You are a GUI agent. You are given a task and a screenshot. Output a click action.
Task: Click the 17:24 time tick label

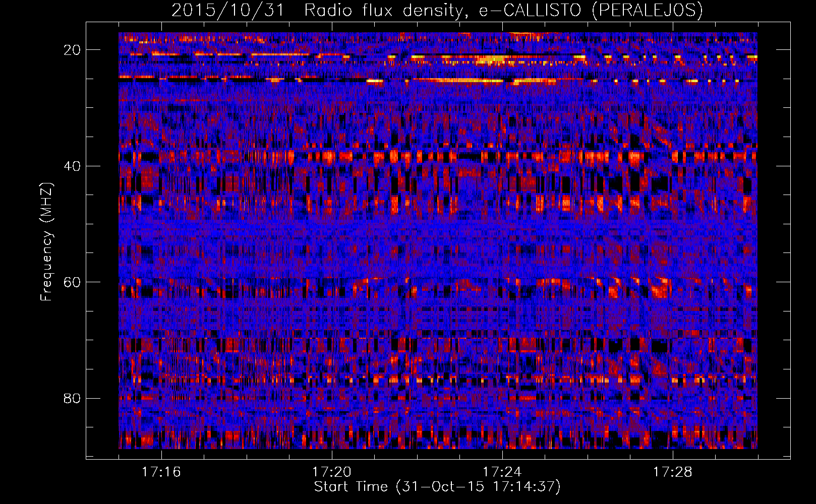click(x=502, y=472)
